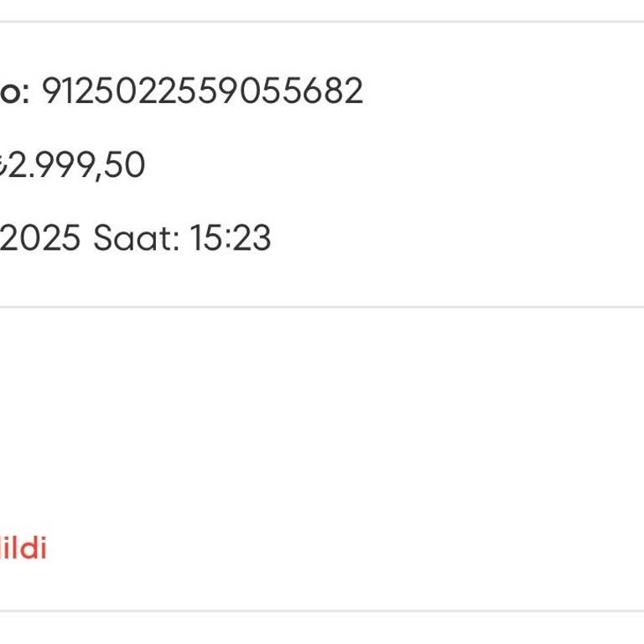The width and height of the screenshot is (644, 644).
Task: Open the red "ildi" status text
Action: coord(23,549)
